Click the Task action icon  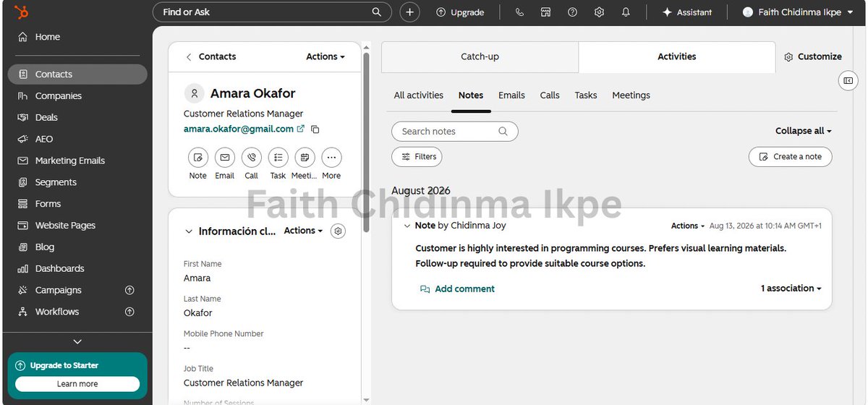click(278, 158)
